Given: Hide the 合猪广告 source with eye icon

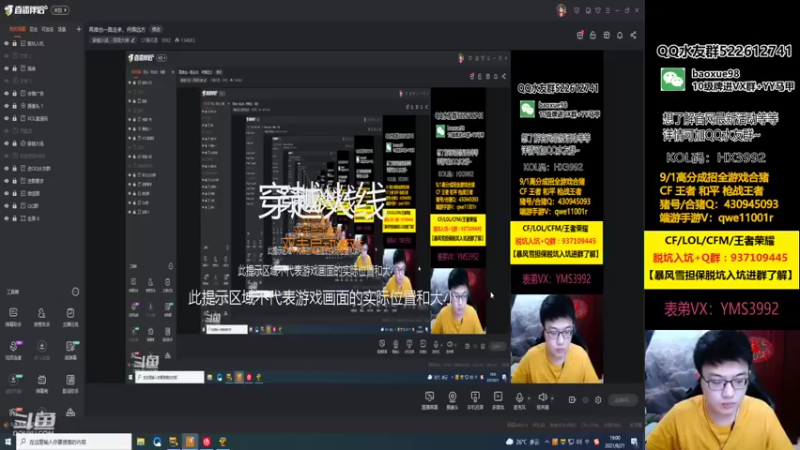Looking at the screenshot, I should pos(7,93).
